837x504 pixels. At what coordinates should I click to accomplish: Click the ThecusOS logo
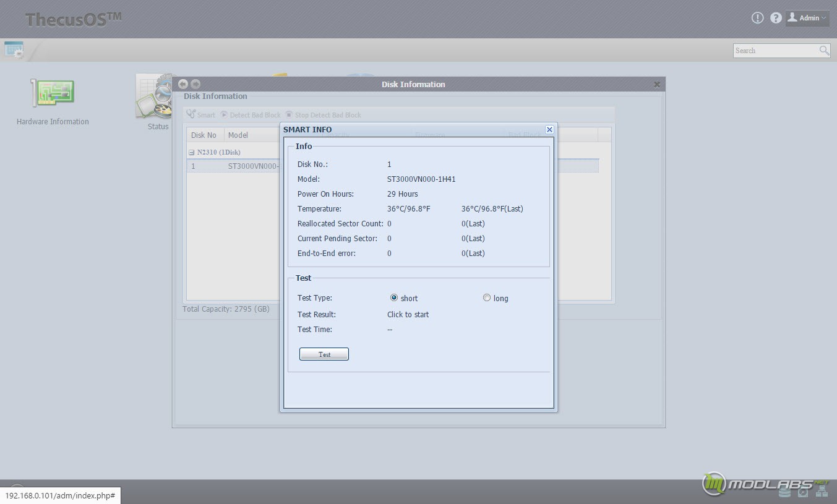(x=73, y=19)
